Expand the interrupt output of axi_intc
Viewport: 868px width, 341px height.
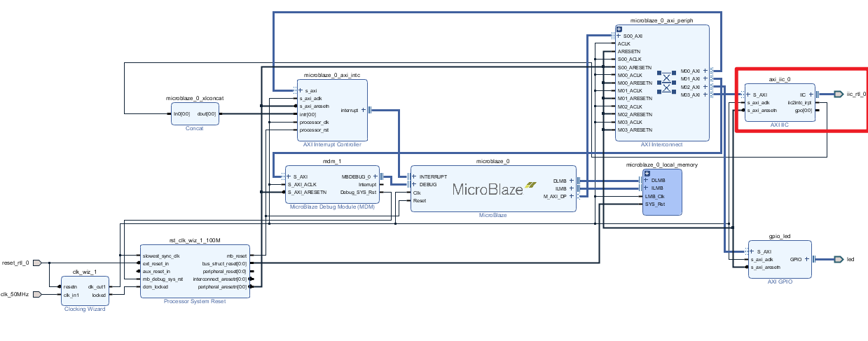363,110
